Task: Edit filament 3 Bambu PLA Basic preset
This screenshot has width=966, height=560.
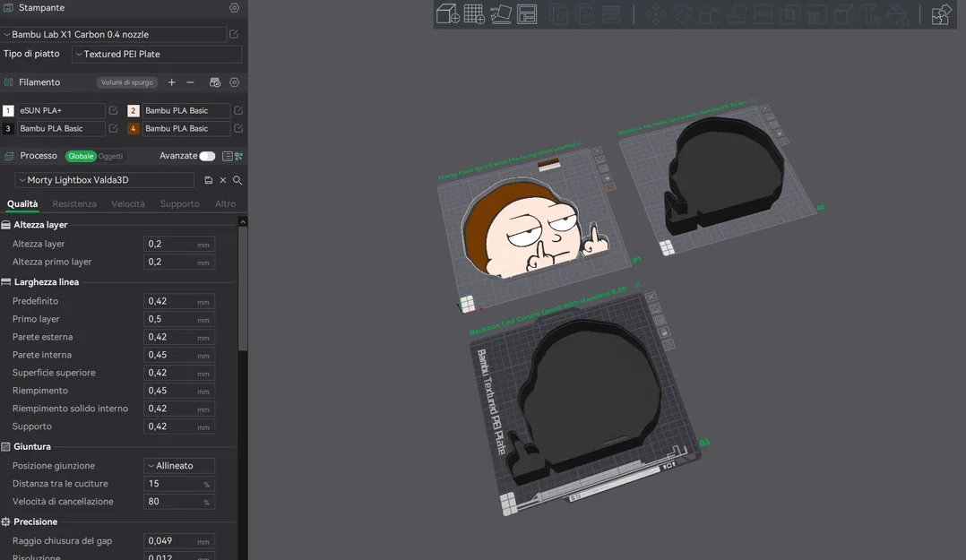Action: click(x=113, y=129)
